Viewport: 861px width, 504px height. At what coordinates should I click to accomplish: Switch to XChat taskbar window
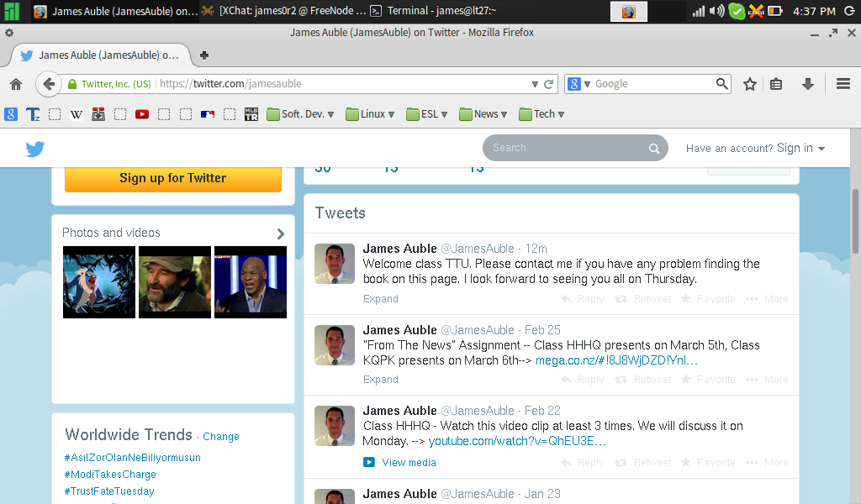click(x=284, y=11)
